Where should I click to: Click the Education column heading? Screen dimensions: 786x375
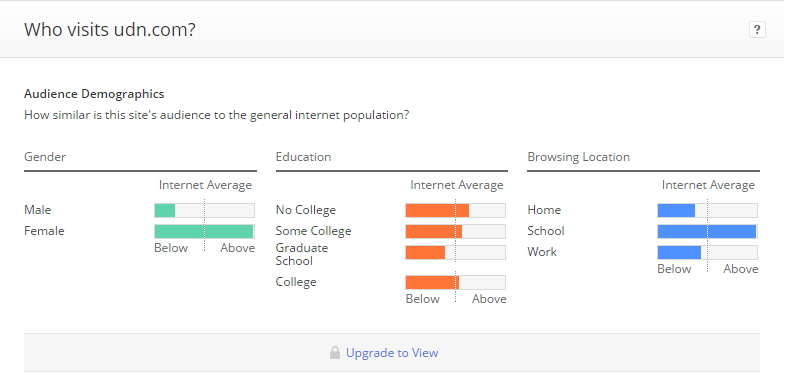303,157
